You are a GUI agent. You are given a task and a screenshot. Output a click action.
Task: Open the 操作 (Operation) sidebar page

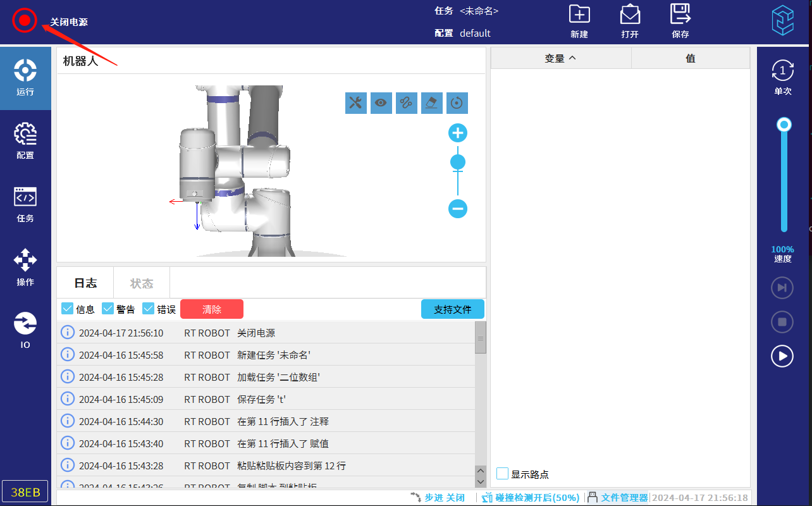[x=25, y=267]
